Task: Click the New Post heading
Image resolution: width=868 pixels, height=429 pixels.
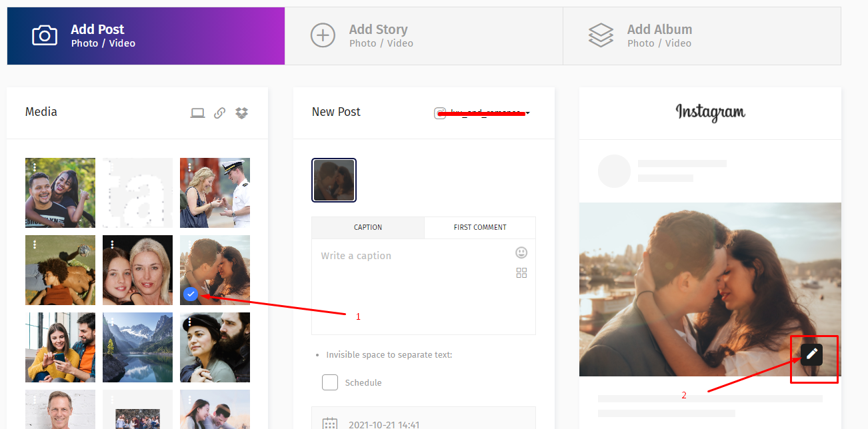Action: point(336,112)
